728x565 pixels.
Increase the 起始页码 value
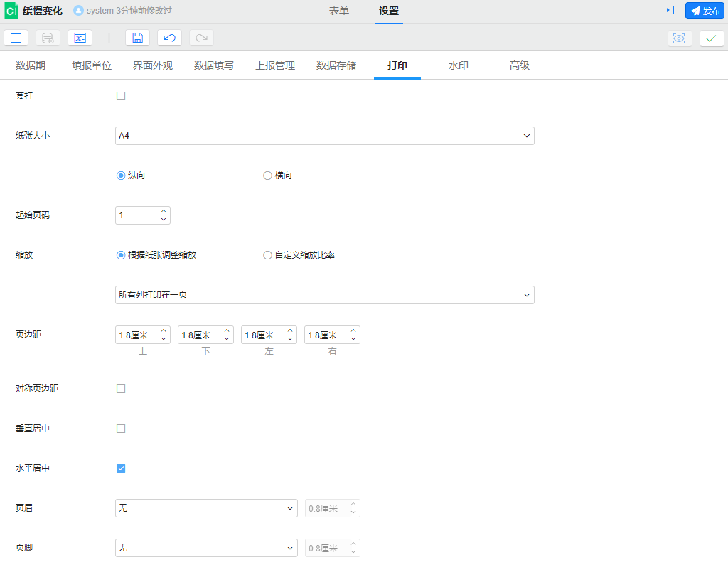164,211
